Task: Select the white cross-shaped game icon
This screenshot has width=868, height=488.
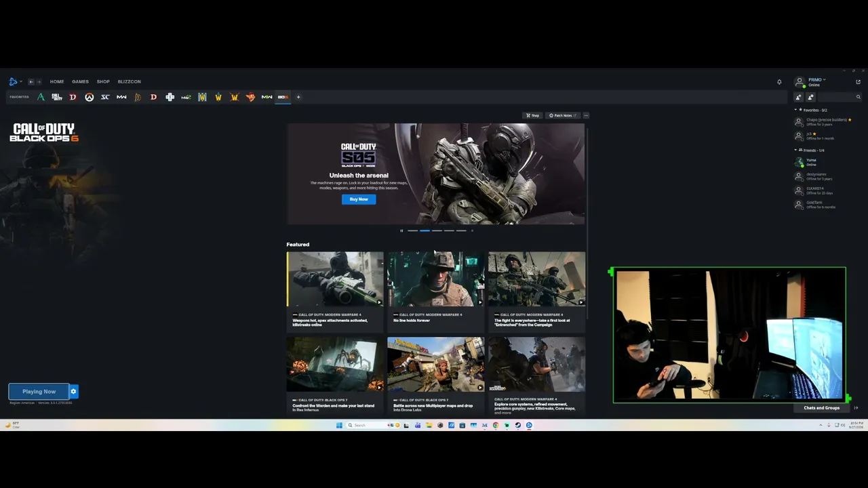Action: [x=170, y=97]
